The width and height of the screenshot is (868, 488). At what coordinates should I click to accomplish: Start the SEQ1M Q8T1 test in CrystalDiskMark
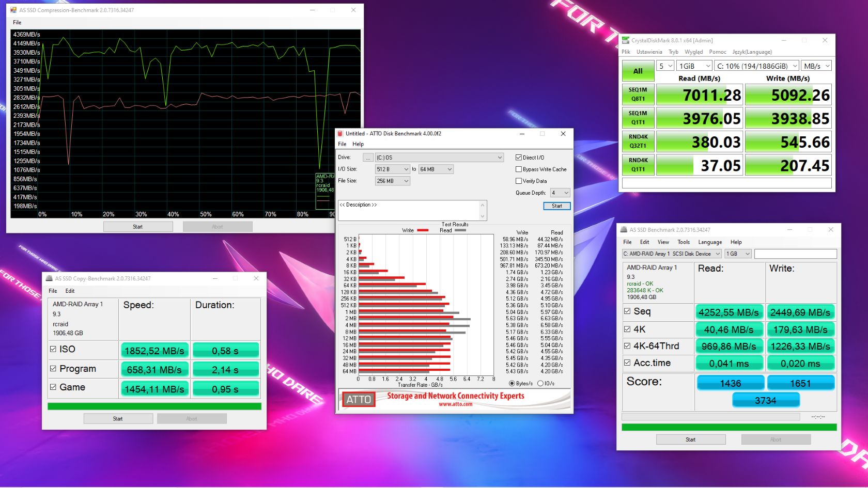click(638, 94)
